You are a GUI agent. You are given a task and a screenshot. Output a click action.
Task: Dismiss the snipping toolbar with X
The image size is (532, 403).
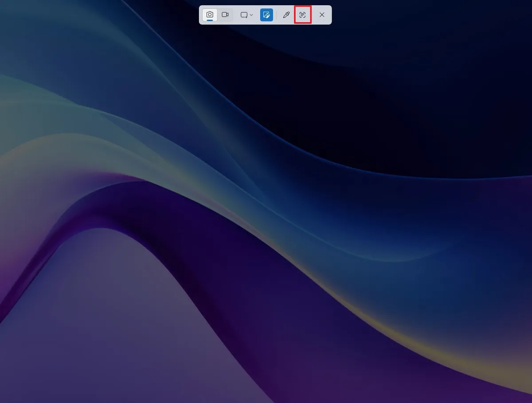[x=322, y=15]
